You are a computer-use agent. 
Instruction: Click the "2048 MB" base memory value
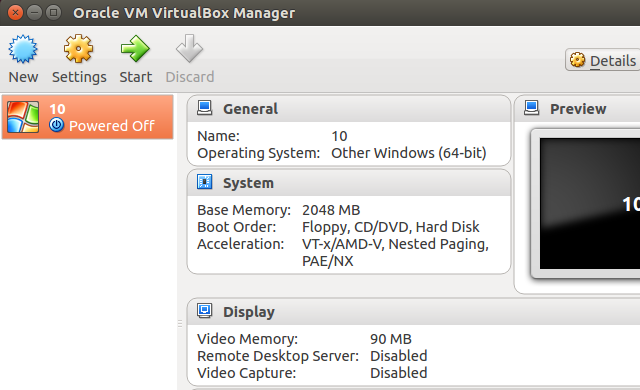[331, 210]
